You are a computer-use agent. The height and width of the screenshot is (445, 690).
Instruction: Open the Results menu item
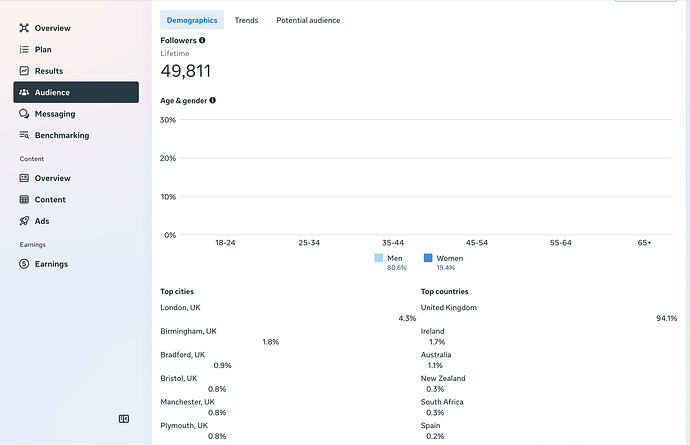pyautogui.click(x=49, y=71)
